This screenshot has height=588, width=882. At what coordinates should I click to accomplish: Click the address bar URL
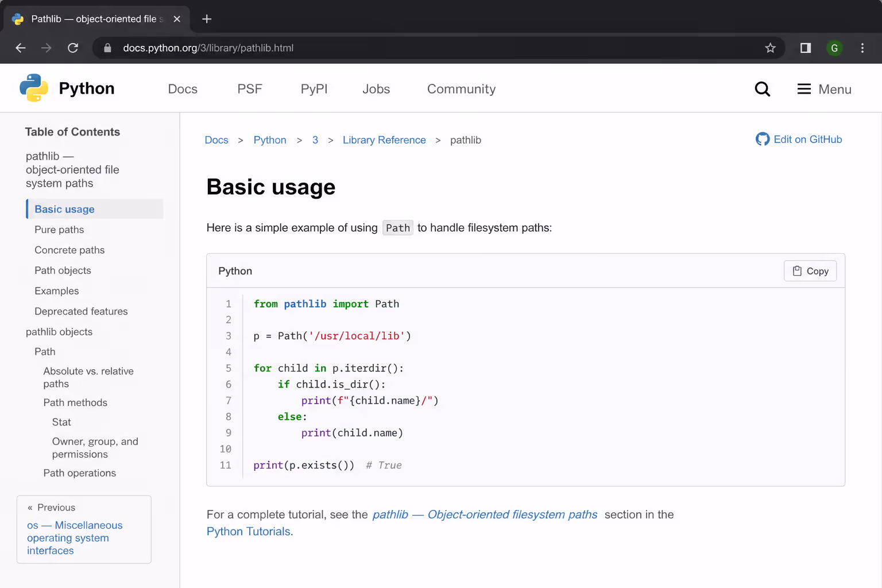coord(208,48)
